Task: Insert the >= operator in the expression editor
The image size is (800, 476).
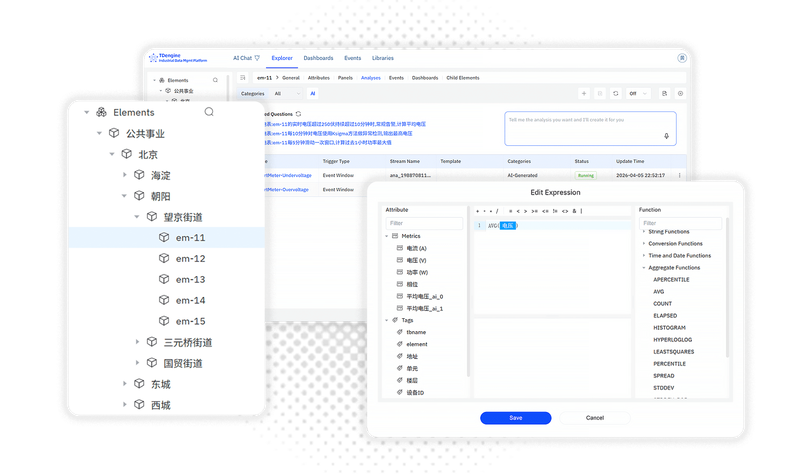Action: pos(534,211)
